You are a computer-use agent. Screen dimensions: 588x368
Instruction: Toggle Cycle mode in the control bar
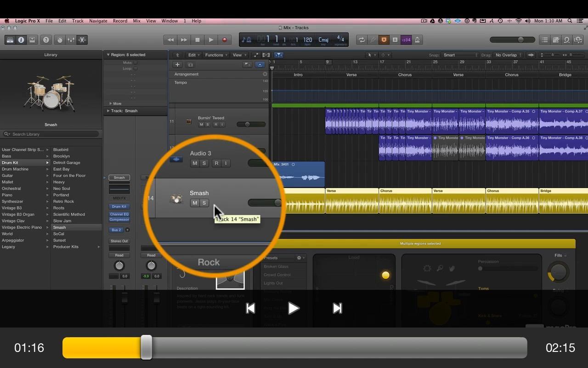(x=362, y=40)
